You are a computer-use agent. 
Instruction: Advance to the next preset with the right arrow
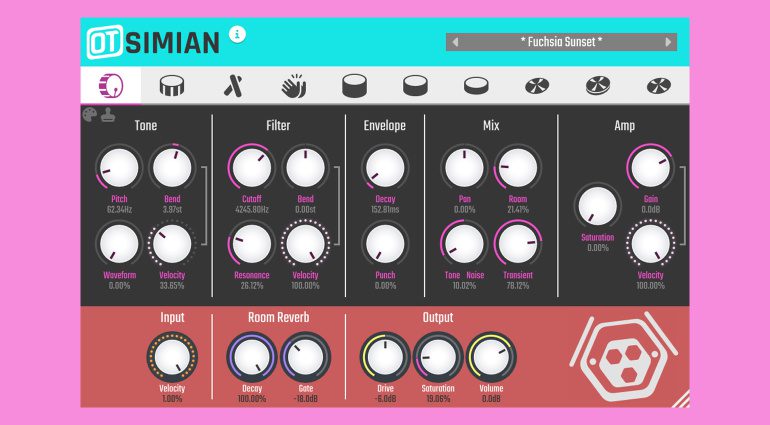[x=668, y=42]
